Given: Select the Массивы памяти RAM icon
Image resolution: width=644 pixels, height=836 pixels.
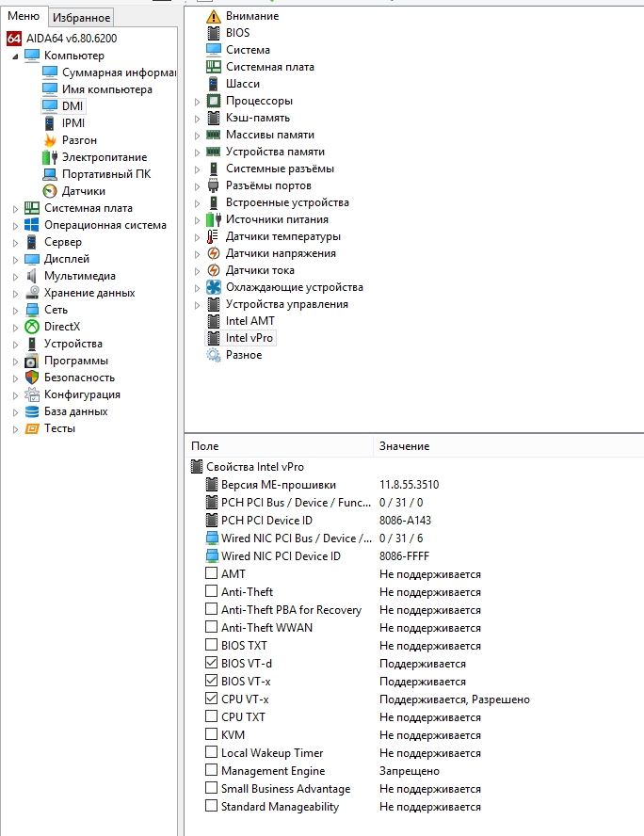Looking at the screenshot, I should (x=213, y=135).
